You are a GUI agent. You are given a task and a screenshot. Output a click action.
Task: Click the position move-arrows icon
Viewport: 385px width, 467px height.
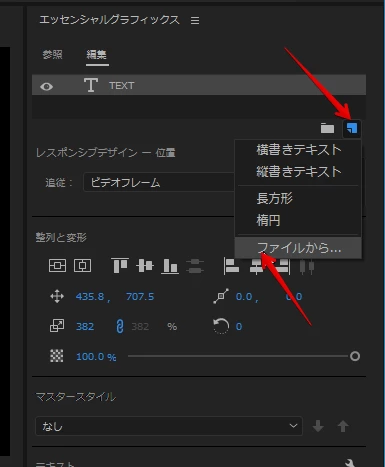57,296
